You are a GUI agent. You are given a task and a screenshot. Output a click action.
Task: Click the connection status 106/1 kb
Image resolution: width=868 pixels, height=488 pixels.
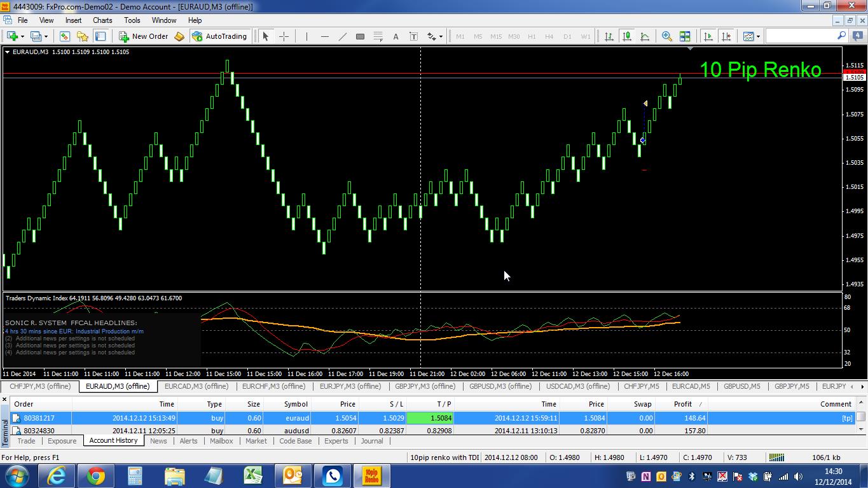click(x=826, y=457)
